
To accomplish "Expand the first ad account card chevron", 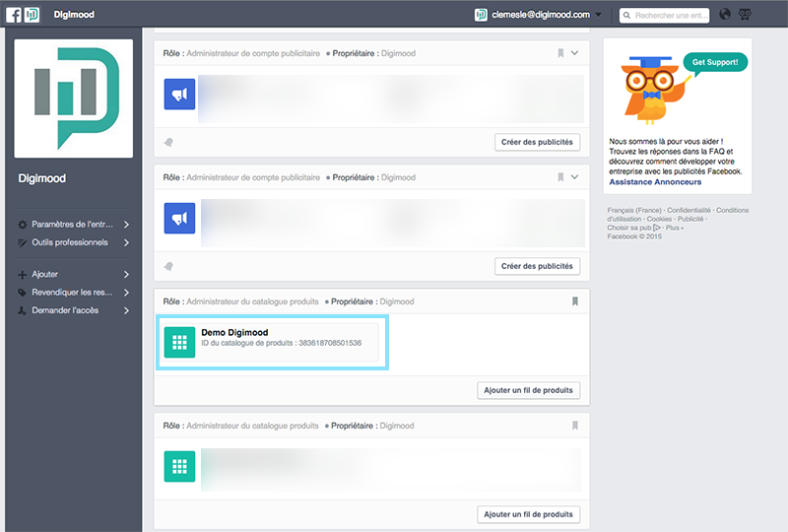I will click(x=575, y=53).
